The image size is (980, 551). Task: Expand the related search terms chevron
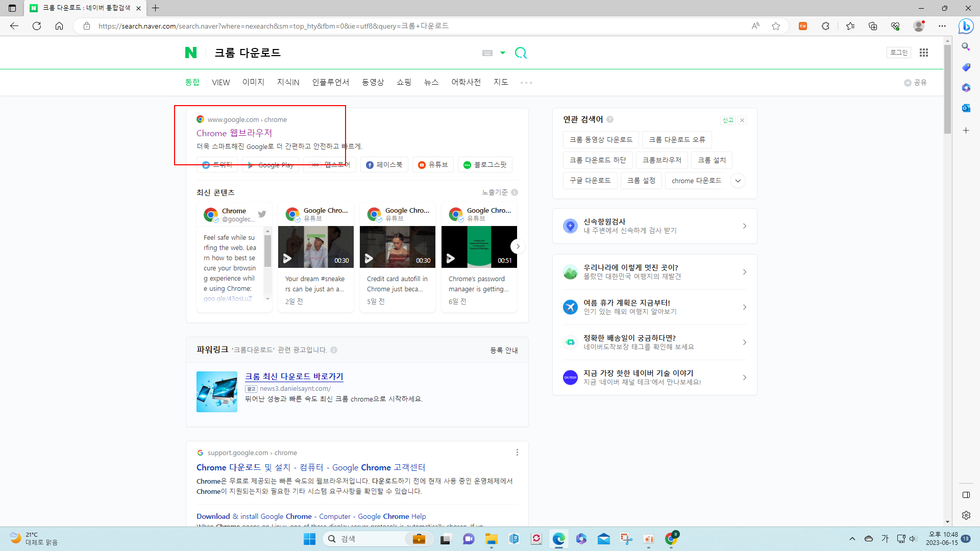(x=738, y=181)
